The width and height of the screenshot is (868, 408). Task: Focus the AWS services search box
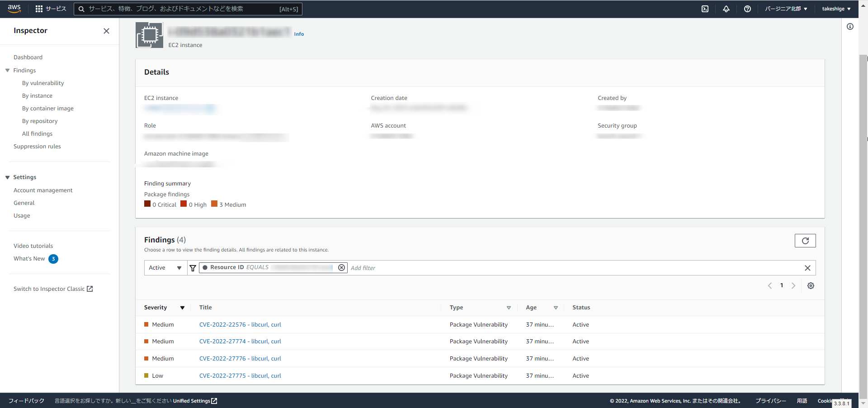[x=188, y=9]
